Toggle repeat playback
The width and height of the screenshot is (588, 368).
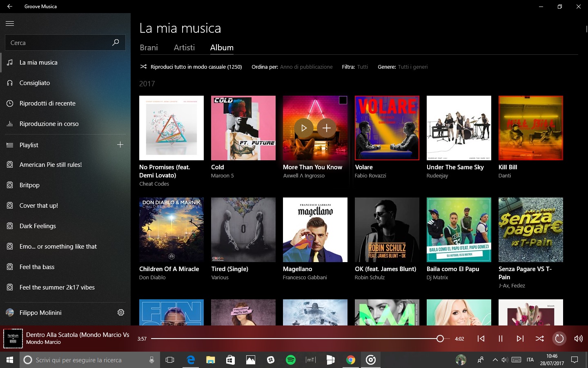click(x=559, y=339)
